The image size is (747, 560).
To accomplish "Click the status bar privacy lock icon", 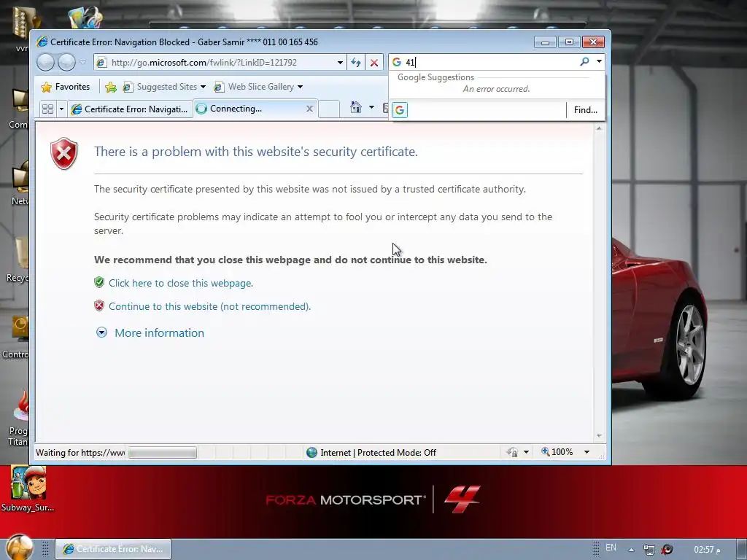I will tap(512, 452).
